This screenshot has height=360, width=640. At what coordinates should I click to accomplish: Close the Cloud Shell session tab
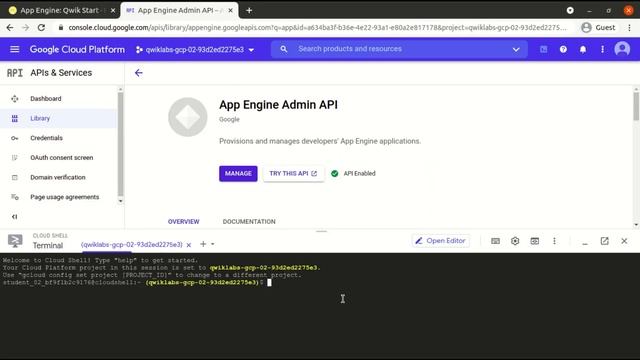point(189,245)
